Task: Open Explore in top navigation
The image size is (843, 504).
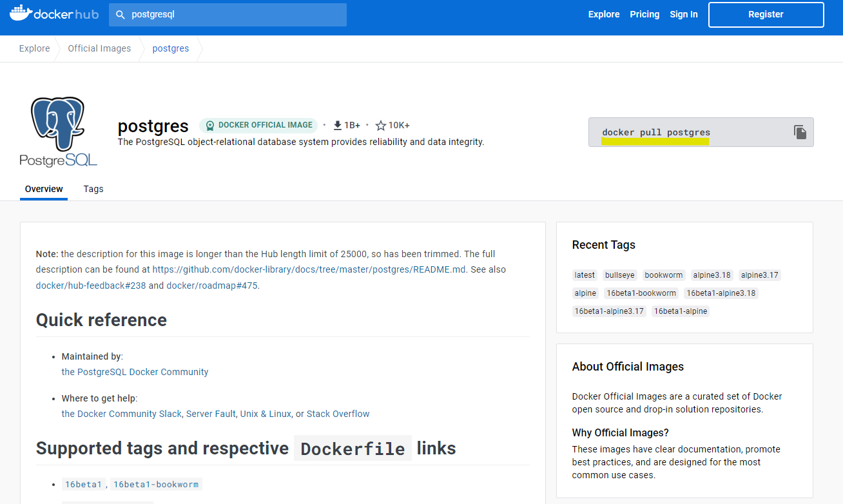Action: [x=604, y=14]
